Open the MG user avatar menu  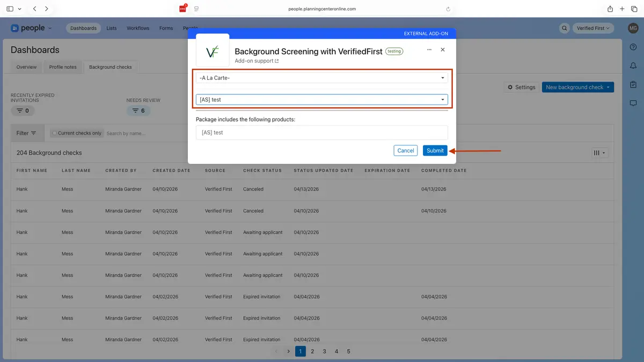[633, 28]
